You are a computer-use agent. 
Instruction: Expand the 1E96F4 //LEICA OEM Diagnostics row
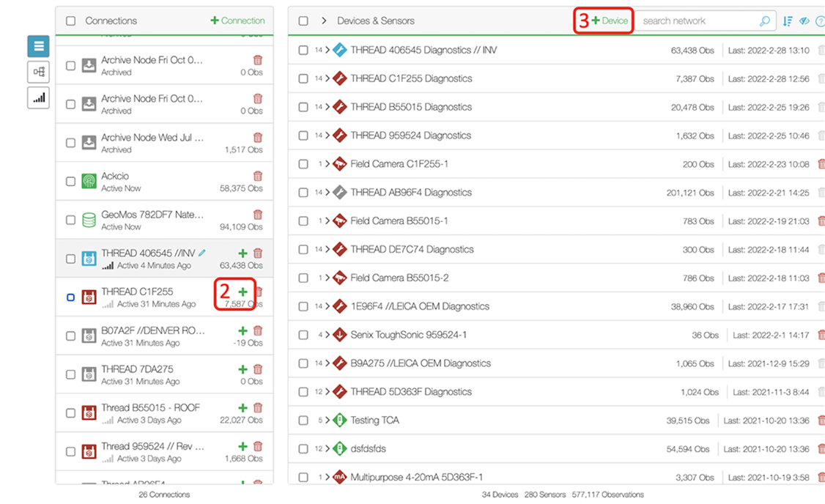tap(328, 306)
